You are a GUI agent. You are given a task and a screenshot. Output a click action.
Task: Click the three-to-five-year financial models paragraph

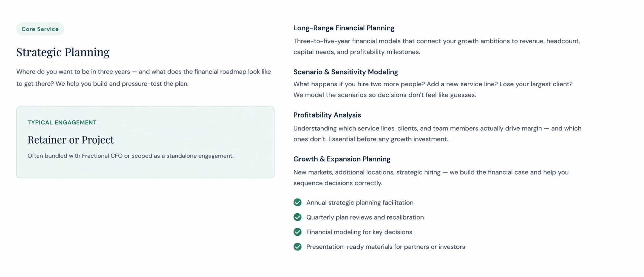coord(437,47)
